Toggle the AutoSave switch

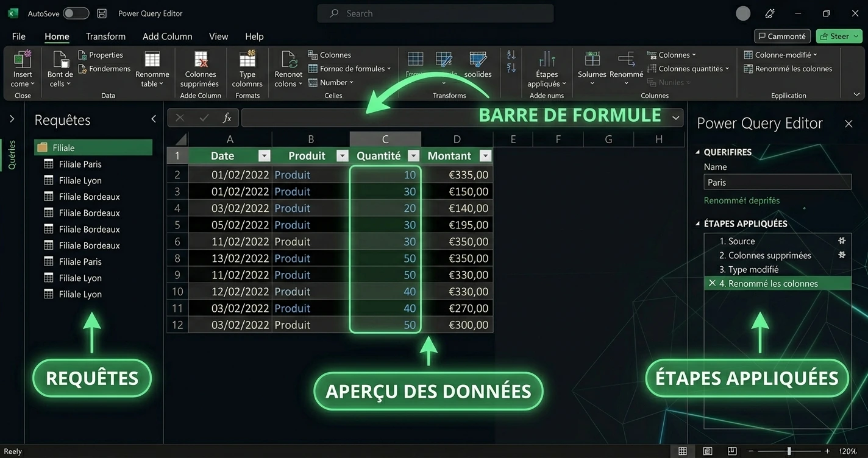(76, 13)
